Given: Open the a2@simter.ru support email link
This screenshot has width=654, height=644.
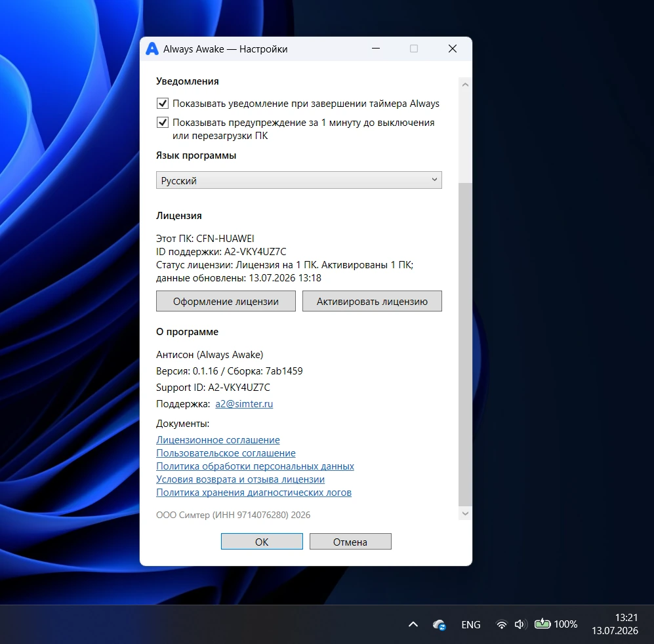Looking at the screenshot, I should click(x=244, y=404).
